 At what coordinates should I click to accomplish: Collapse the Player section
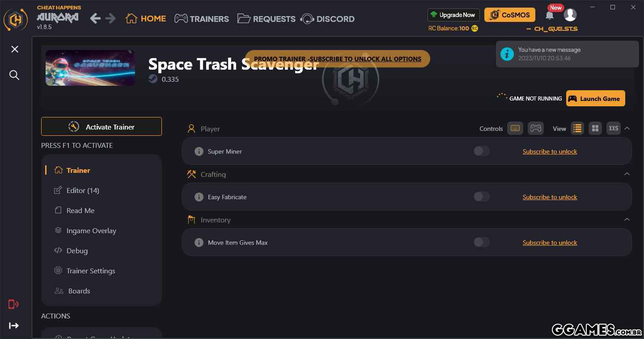point(627,129)
